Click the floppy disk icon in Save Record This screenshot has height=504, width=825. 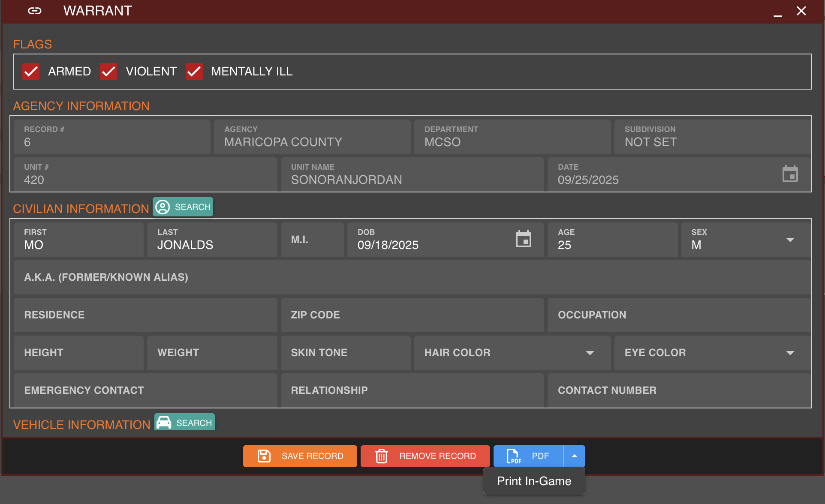(264, 456)
